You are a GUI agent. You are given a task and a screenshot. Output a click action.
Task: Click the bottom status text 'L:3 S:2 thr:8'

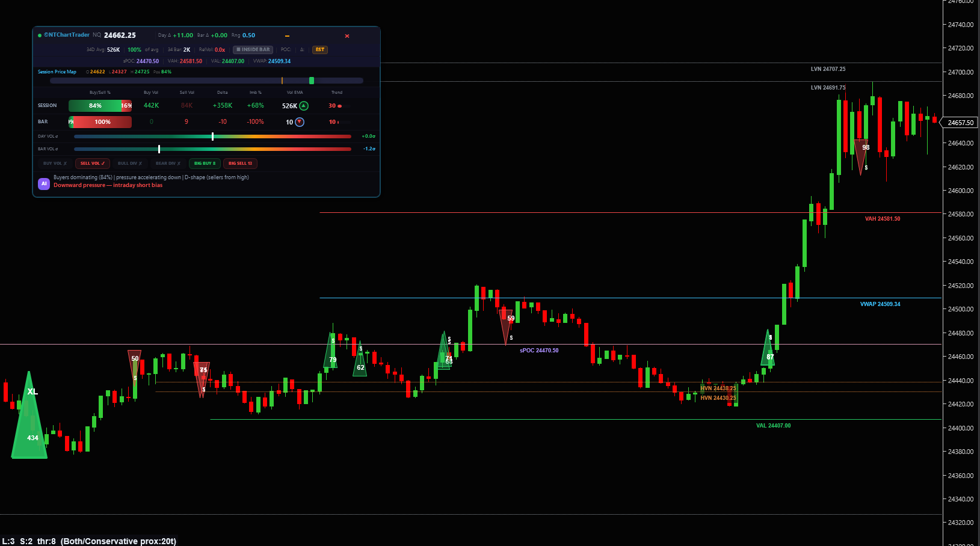click(x=29, y=541)
